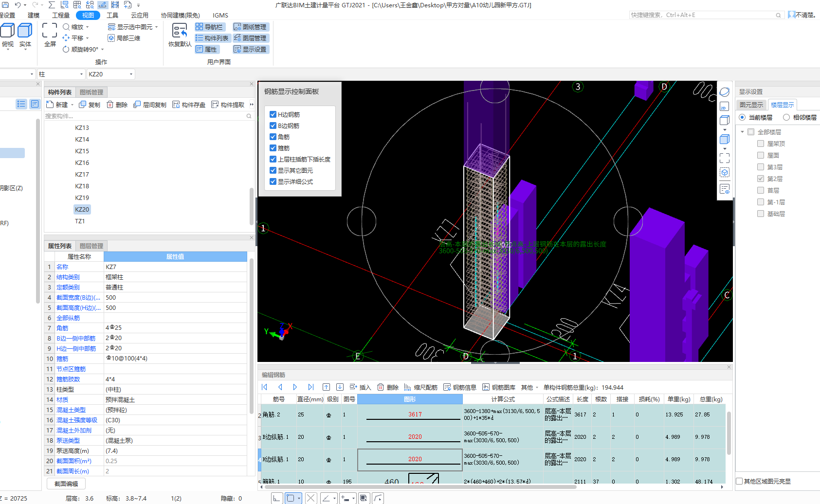Select 相邻楼层 radio button
The width and height of the screenshot is (820, 504).
click(786, 117)
